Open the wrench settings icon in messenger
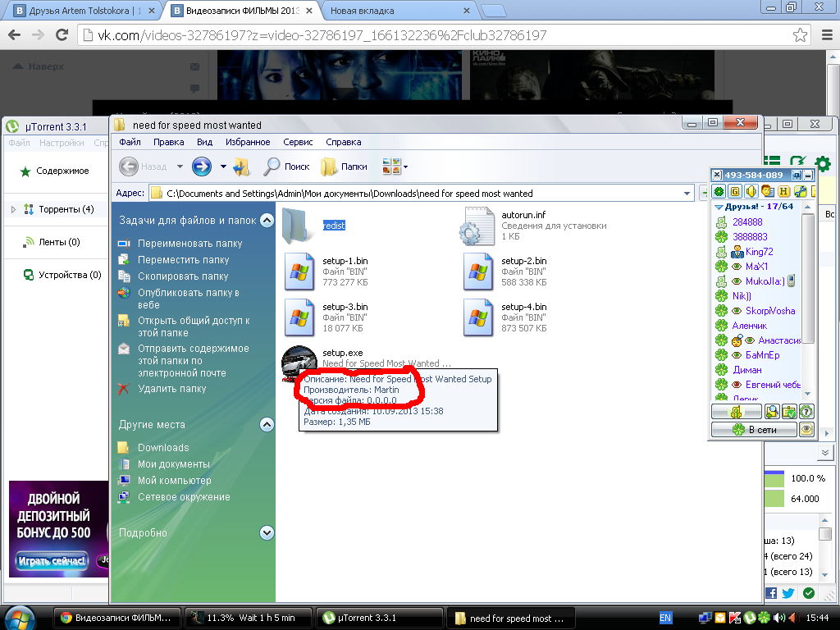Viewport: 840px width, 630px height. click(800, 191)
